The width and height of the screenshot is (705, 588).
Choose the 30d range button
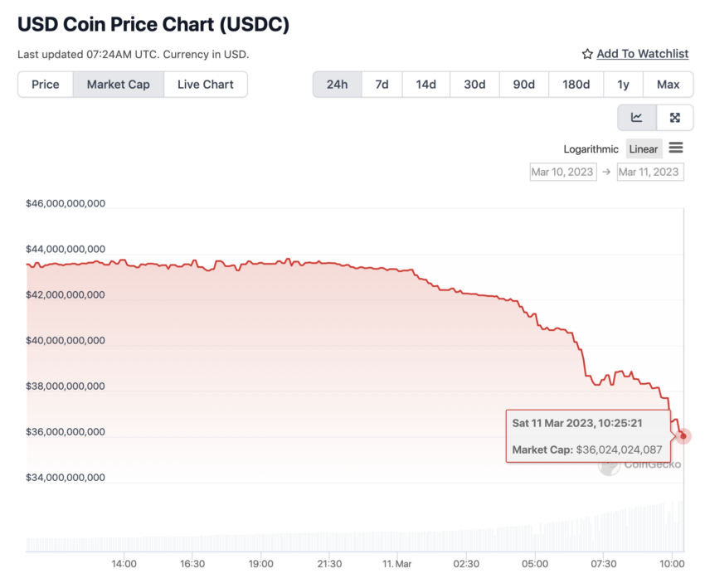(474, 85)
